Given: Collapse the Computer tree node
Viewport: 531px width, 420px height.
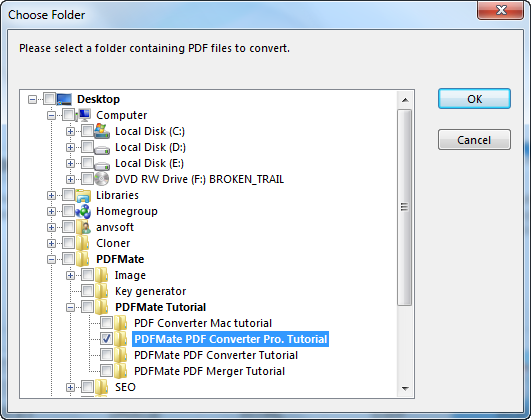Looking at the screenshot, I should tap(51, 116).
